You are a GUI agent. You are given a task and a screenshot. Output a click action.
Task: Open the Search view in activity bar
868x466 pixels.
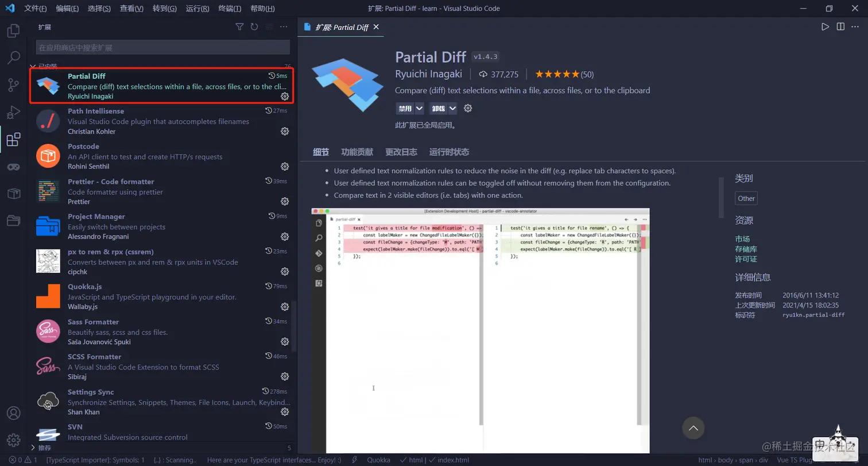(x=14, y=57)
